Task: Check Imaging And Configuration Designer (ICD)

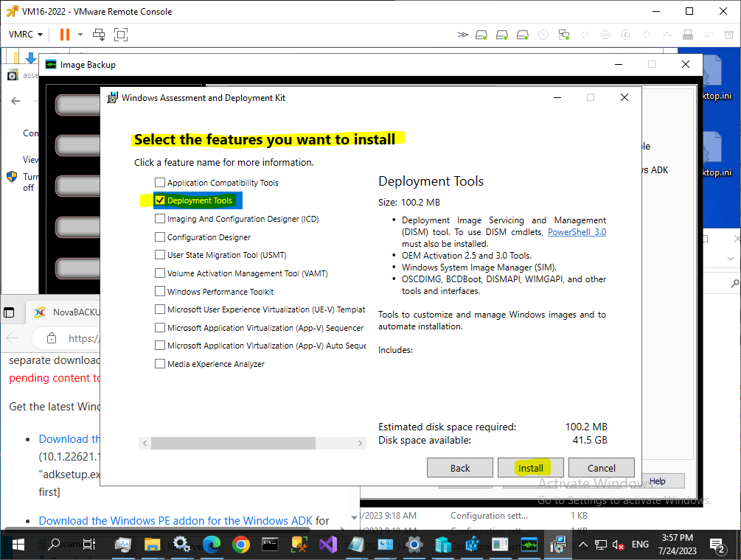Action: click(160, 219)
